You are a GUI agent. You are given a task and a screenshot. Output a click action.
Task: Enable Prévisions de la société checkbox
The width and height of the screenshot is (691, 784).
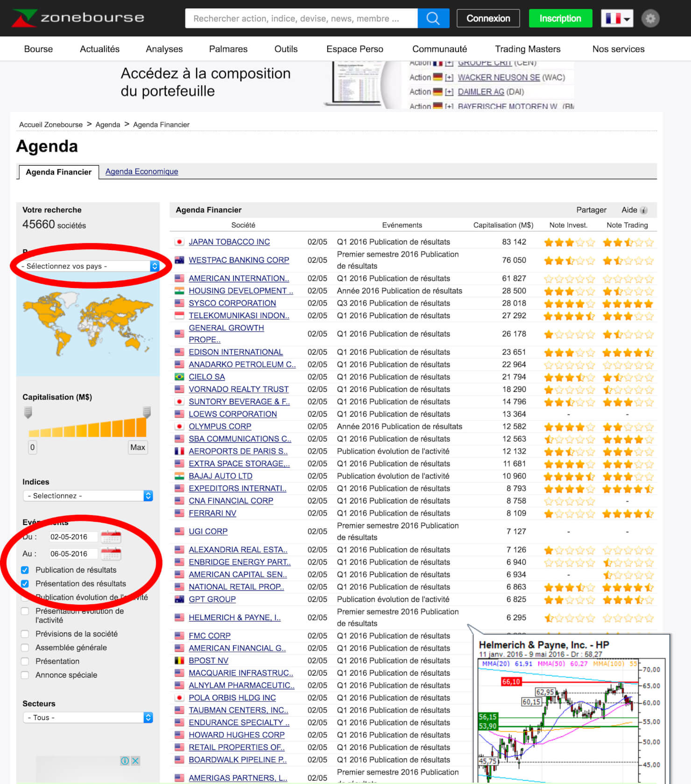(x=25, y=634)
